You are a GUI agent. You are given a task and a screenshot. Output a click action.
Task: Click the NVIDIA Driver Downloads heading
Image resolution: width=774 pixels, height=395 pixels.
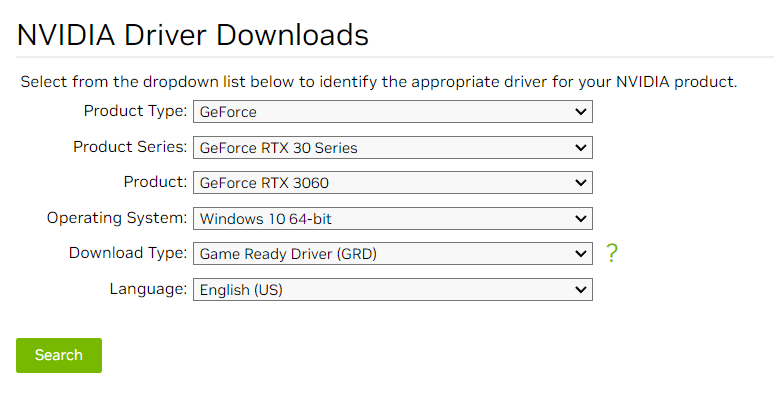pos(193,35)
